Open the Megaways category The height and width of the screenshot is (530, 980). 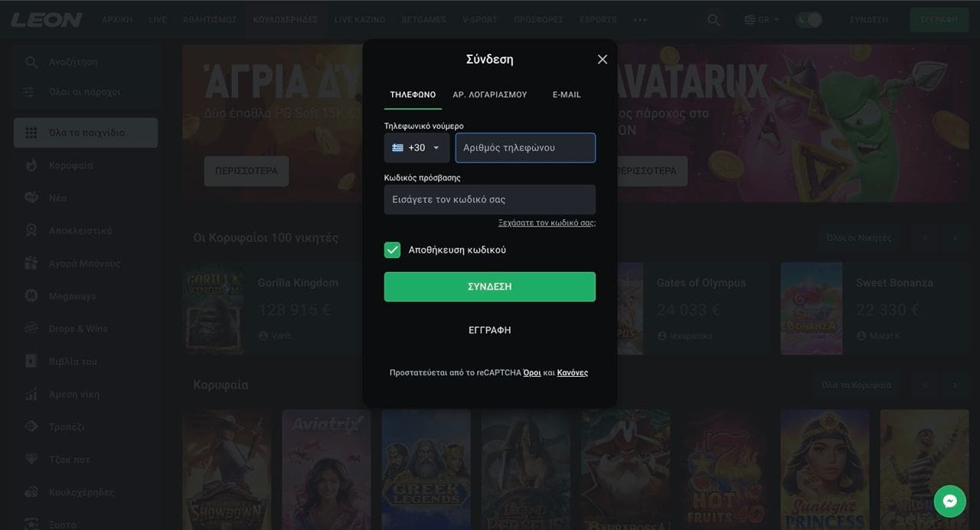click(x=86, y=296)
